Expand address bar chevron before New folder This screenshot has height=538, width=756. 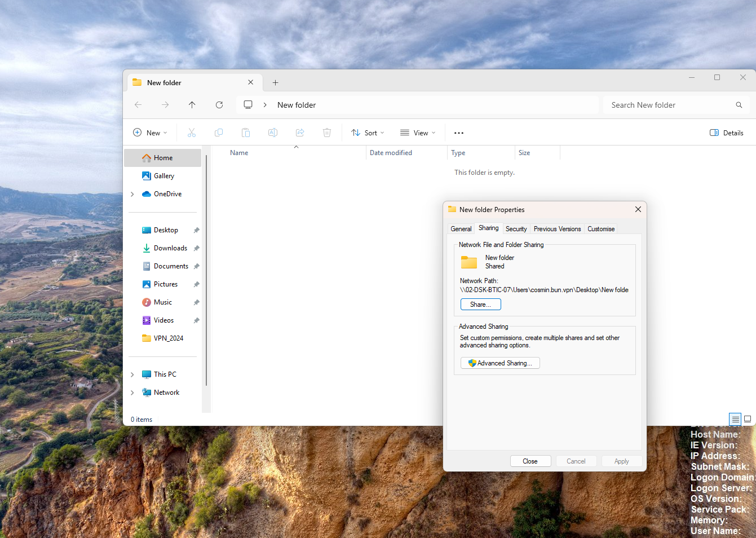tap(265, 105)
